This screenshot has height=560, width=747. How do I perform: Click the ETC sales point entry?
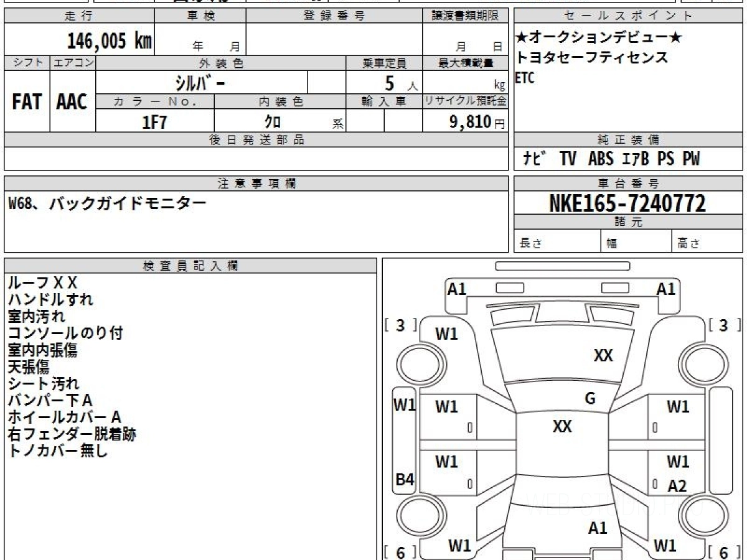point(525,78)
